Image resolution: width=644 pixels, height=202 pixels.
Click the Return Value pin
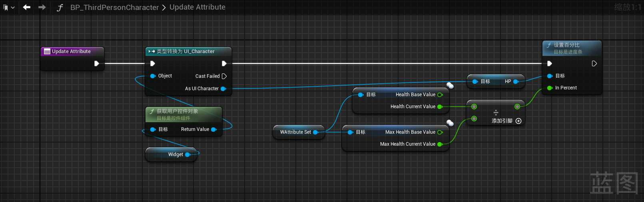213,129
